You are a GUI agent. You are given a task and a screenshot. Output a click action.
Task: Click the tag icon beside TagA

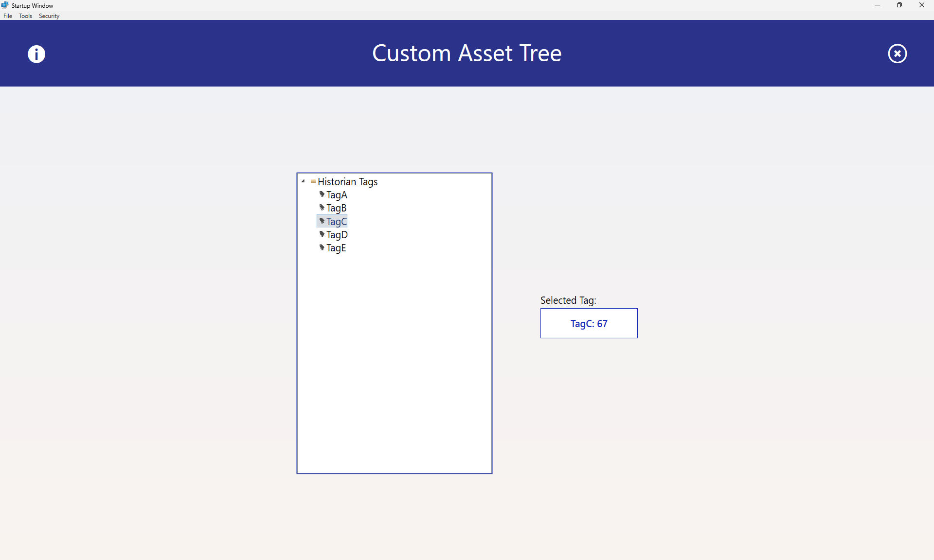322,194
